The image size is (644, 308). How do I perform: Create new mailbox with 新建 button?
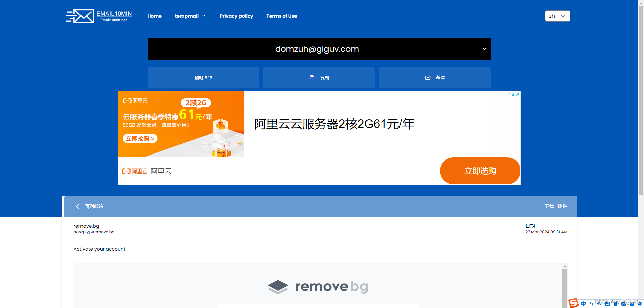click(x=435, y=78)
